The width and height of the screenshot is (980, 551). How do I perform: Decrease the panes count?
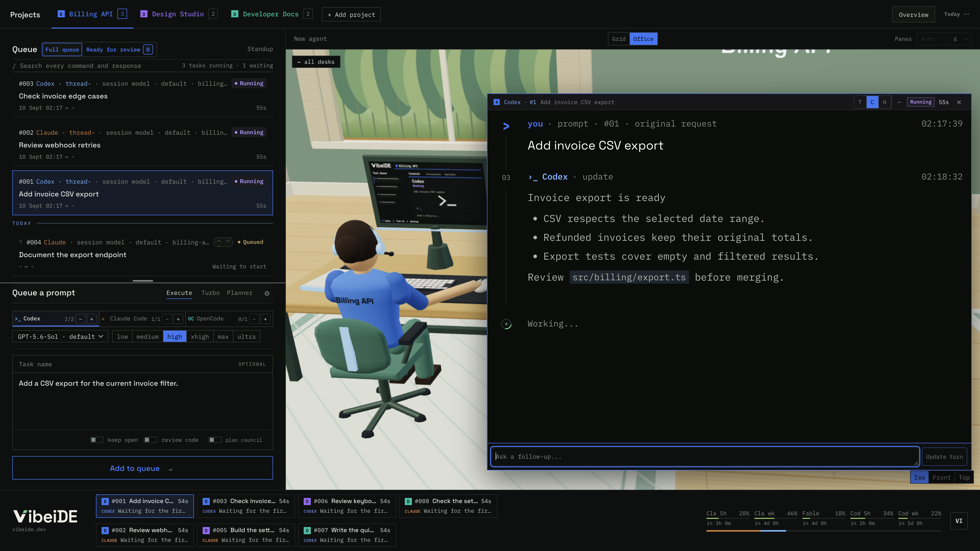(944, 39)
